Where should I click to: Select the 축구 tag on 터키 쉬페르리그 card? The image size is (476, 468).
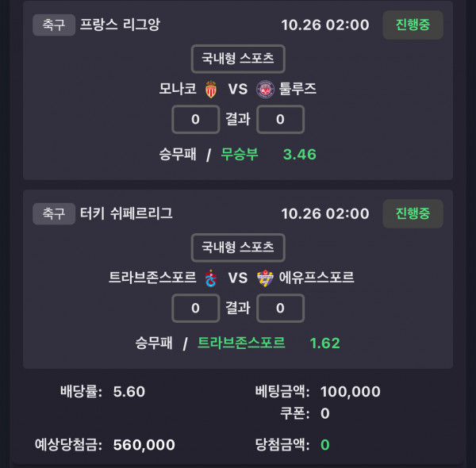pyautogui.click(x=53, y=213)
